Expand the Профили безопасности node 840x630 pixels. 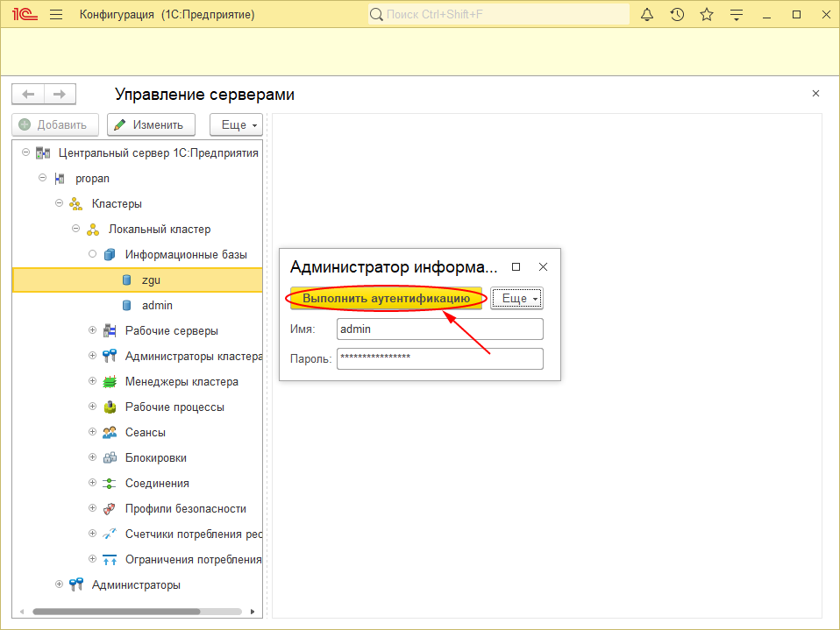(92, 508)
